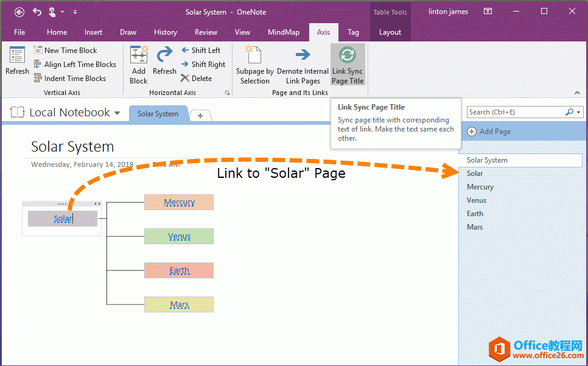Screen dimensions: 588x366
Task: Open the Mercury link in the mind map
Action: pyautogui.click(x=179, y=202)
